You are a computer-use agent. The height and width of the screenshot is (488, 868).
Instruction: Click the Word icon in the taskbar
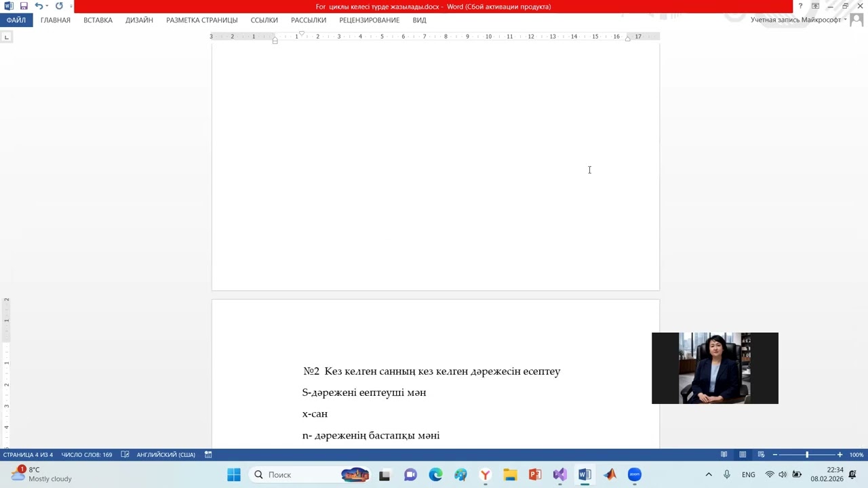(585, 474)
